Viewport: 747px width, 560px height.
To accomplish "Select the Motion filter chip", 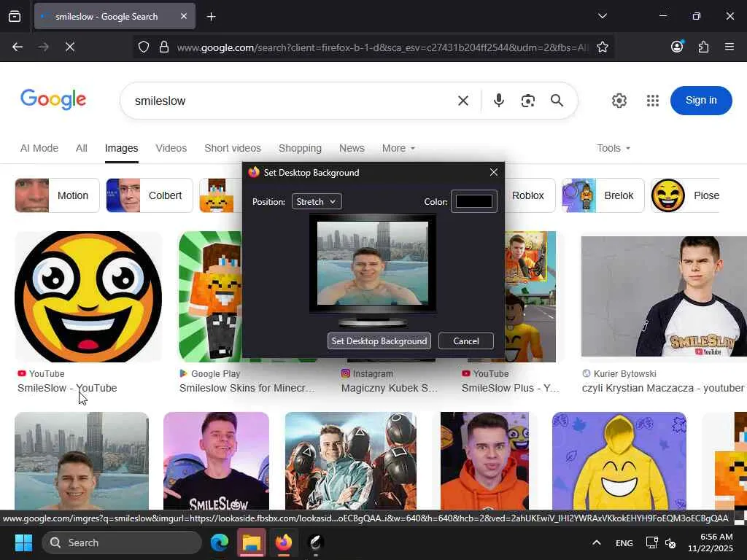I will click(x=57, y=195).
